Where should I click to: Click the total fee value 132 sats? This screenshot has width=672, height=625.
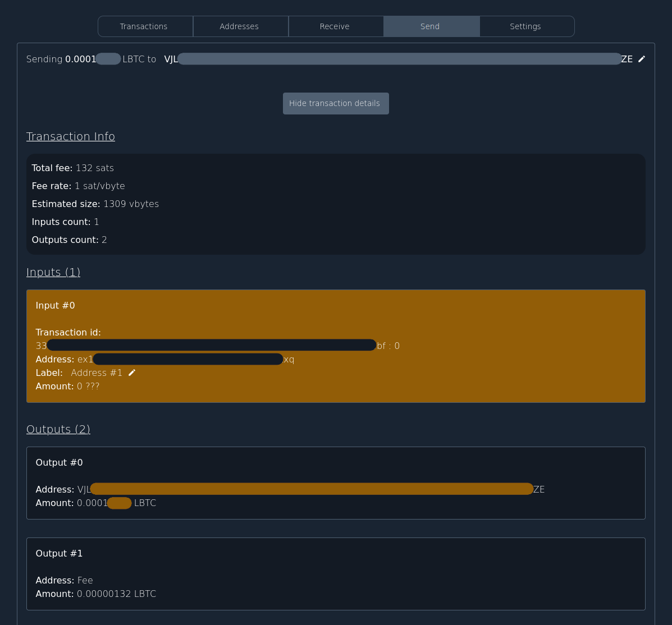[x=94, y=168]
